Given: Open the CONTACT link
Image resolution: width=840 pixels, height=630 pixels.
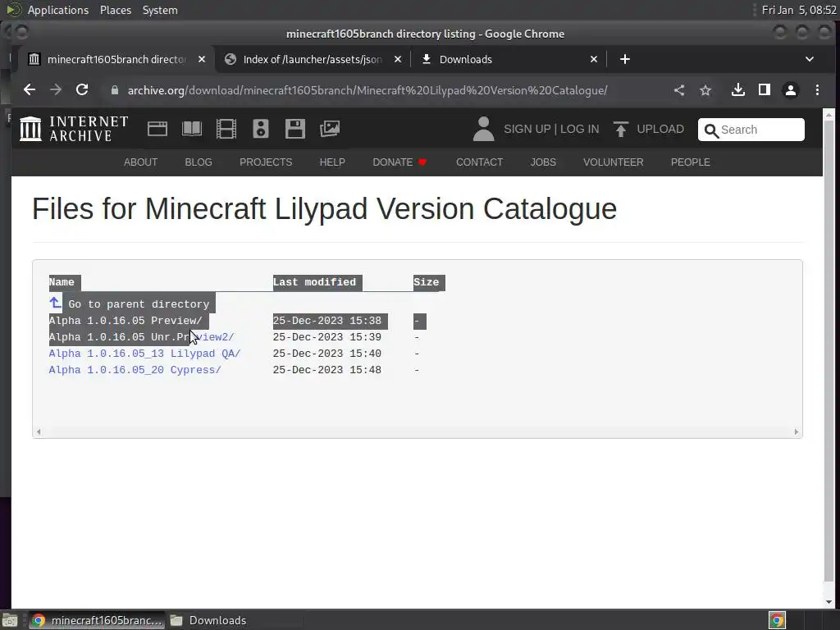Looking at the screenshot, I should coord(479,162).
